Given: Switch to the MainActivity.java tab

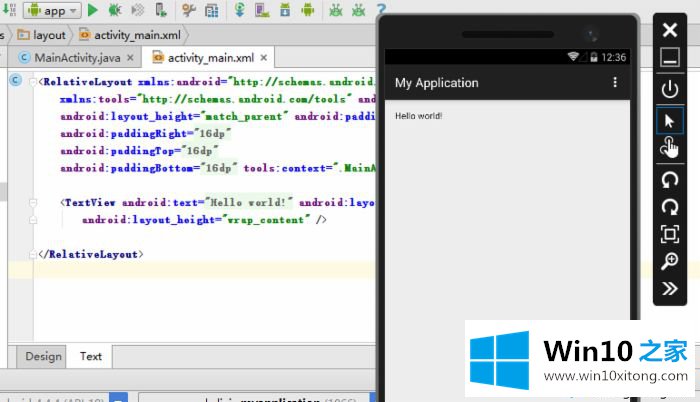Looking at the screenshot, I should click(77, 58).
